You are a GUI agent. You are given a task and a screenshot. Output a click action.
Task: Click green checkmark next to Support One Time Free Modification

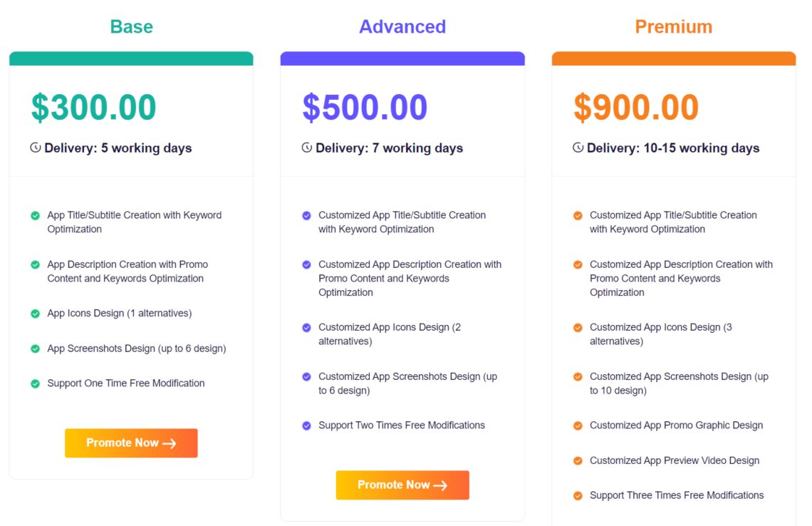[35, 383]
